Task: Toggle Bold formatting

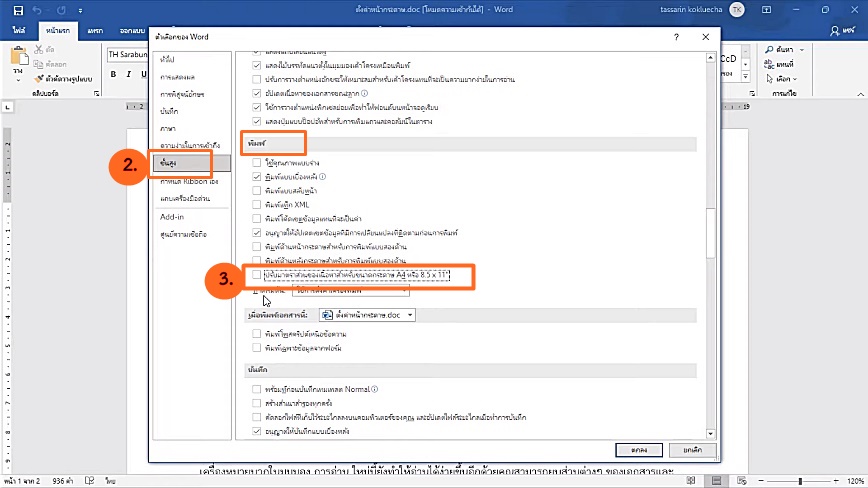Action: [x=113, y=74]
